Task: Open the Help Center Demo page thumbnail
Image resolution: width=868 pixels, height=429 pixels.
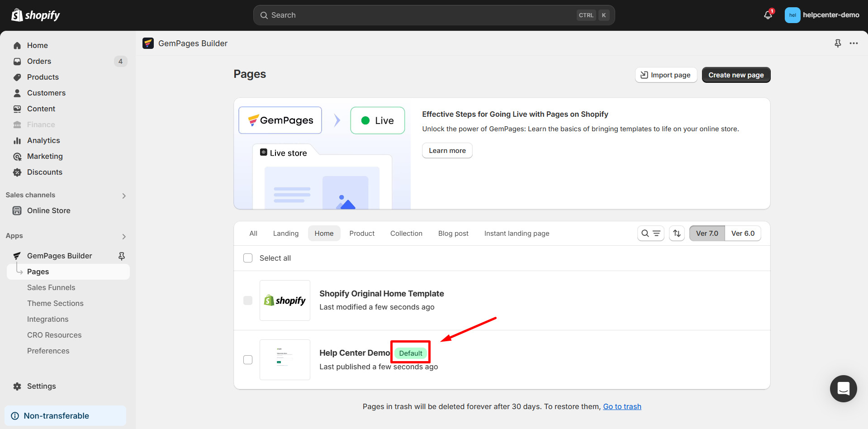Action: [x=285, y=360]
